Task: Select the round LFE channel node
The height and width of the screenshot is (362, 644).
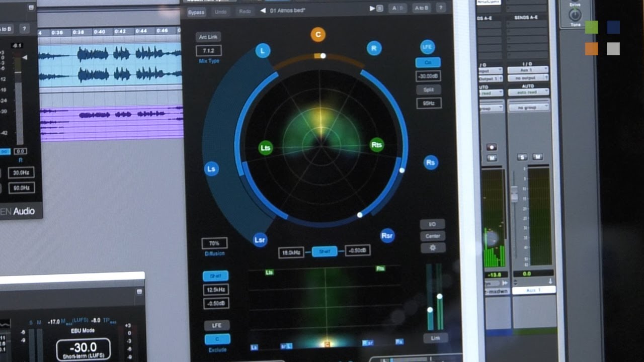Action: (427, 47)
